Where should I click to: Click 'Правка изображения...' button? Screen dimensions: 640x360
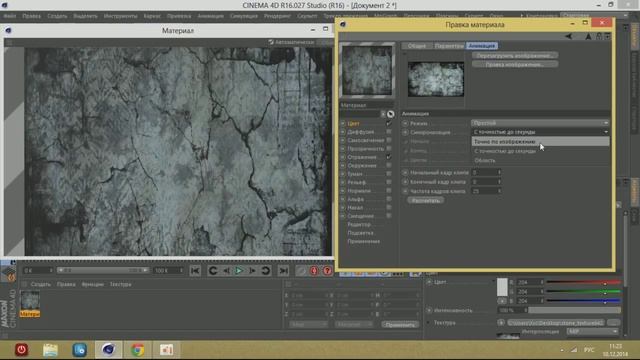[515, 64]
